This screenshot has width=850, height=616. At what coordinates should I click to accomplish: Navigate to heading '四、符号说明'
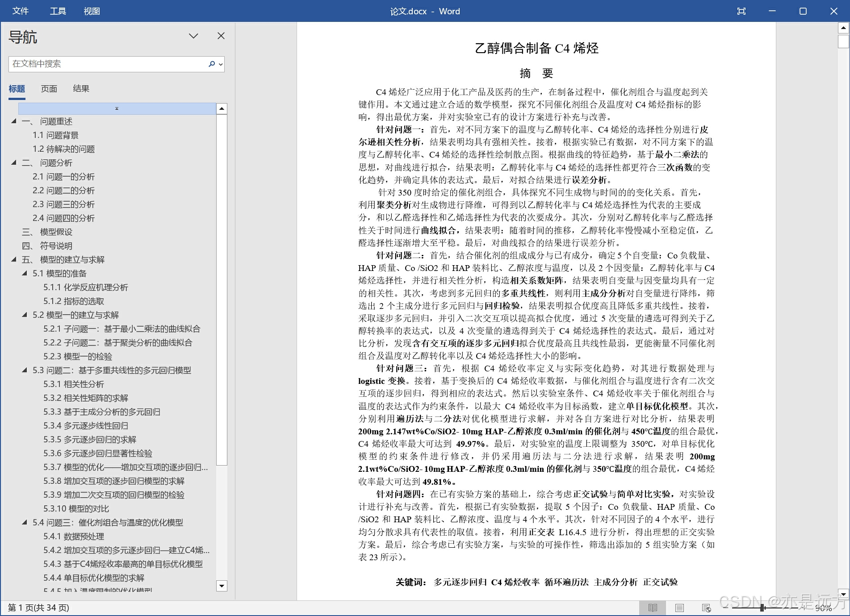(47, 246)
